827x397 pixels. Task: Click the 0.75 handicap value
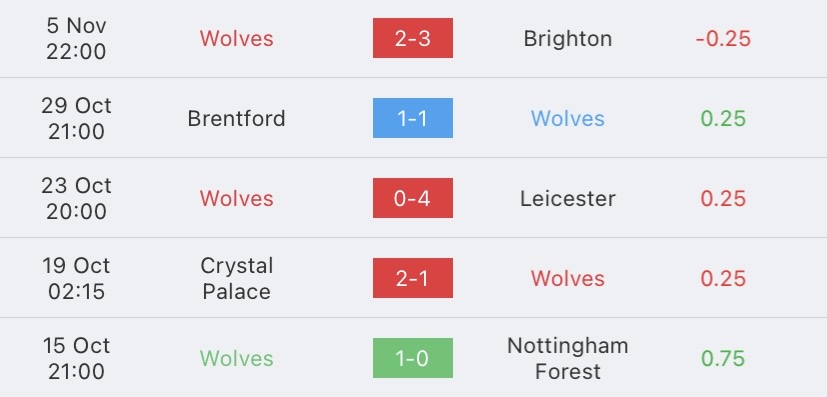[723, 359]
